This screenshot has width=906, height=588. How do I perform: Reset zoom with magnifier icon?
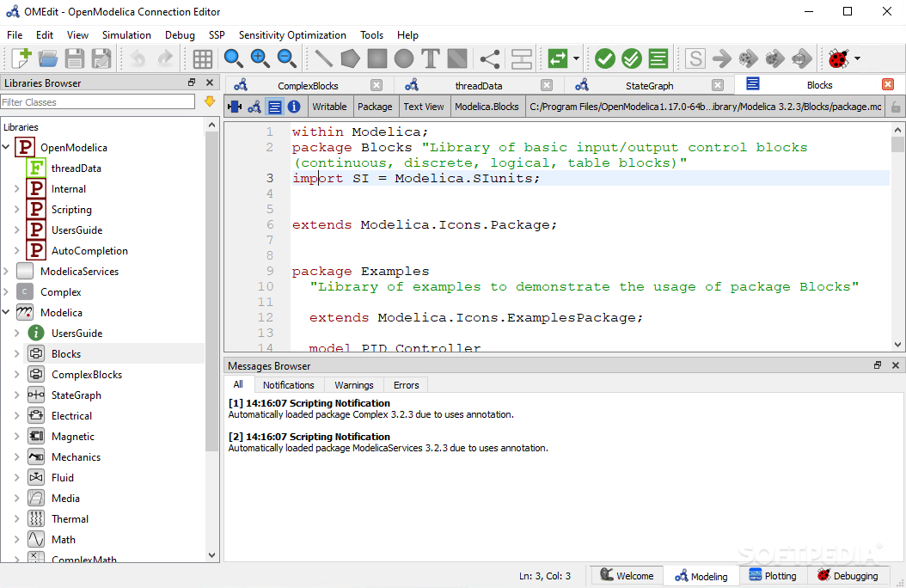(x=233, y=58)
